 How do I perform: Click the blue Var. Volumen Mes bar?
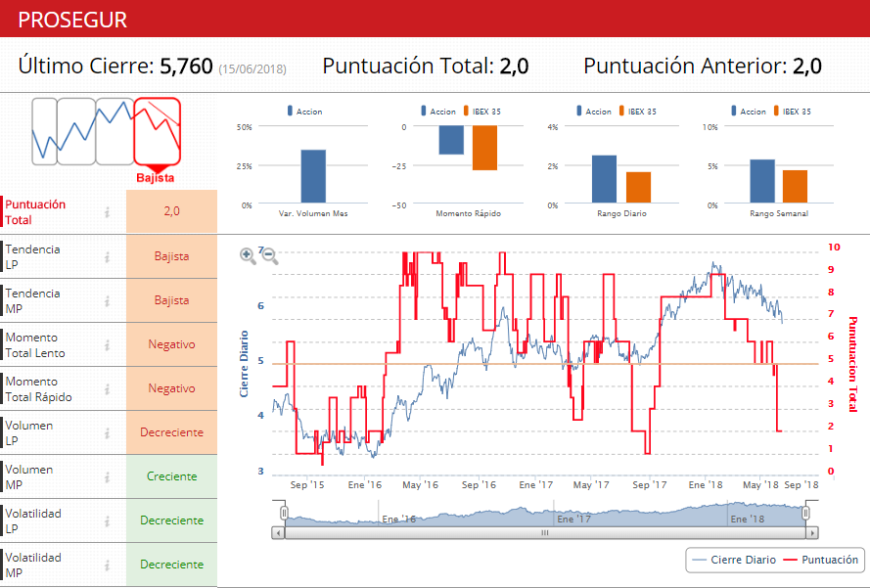coord(313,176)
